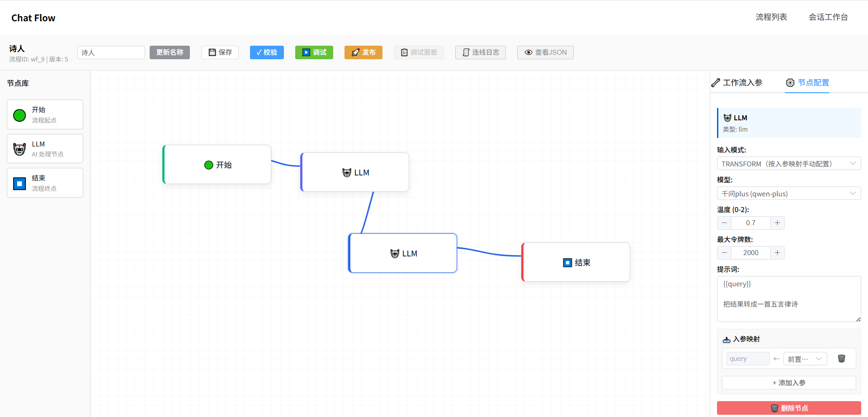Viewport: 868px width, 417px height.
Task: Click the trash icon to delete query mapping
Action: [841, 359]
